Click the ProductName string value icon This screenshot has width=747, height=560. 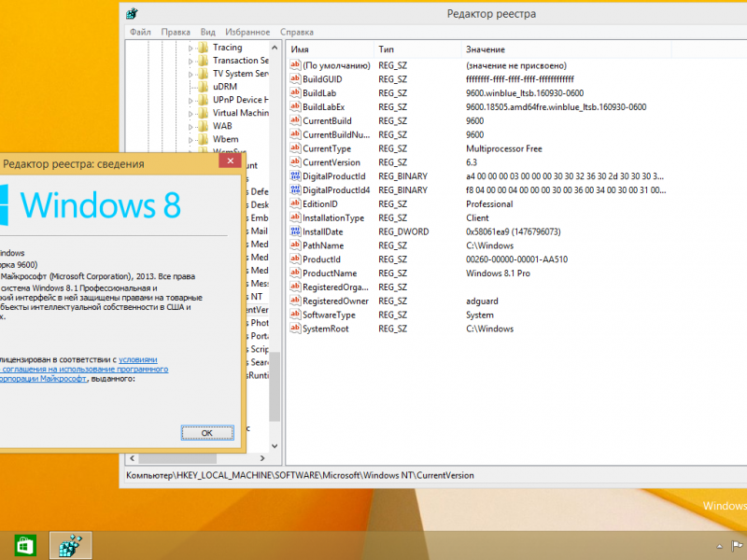[295, 273]
